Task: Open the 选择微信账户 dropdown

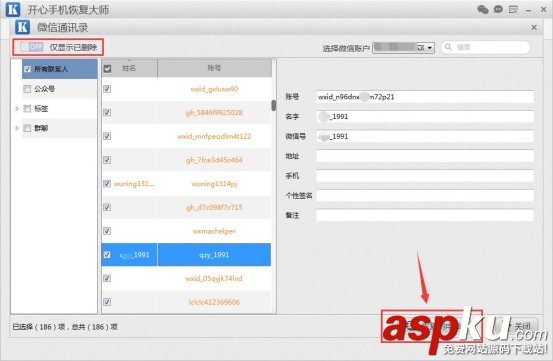Action: coord(403,47)
